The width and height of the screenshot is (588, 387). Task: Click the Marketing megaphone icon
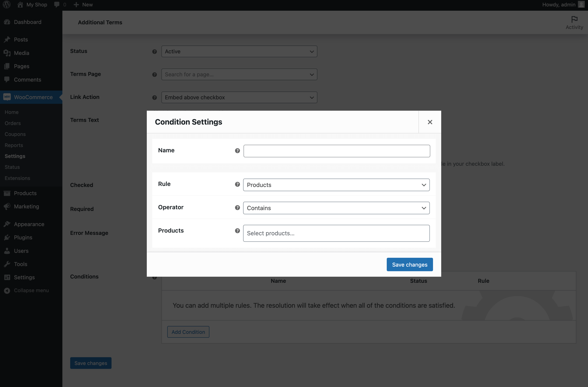(x=7, y=206)
